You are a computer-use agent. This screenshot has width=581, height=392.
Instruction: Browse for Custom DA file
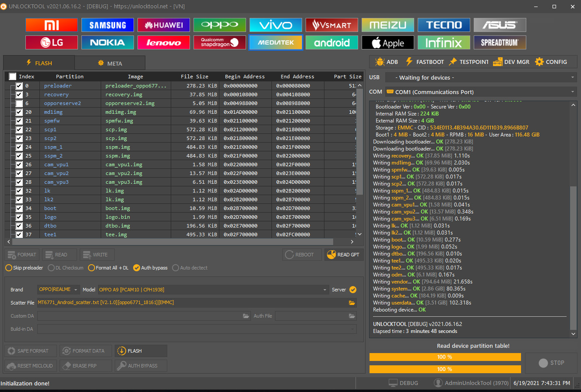[246, 316]
